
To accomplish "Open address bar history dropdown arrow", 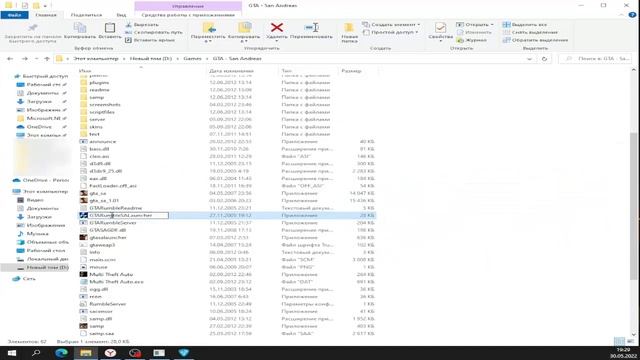I will pyautogui.click(x=529, y=59).
